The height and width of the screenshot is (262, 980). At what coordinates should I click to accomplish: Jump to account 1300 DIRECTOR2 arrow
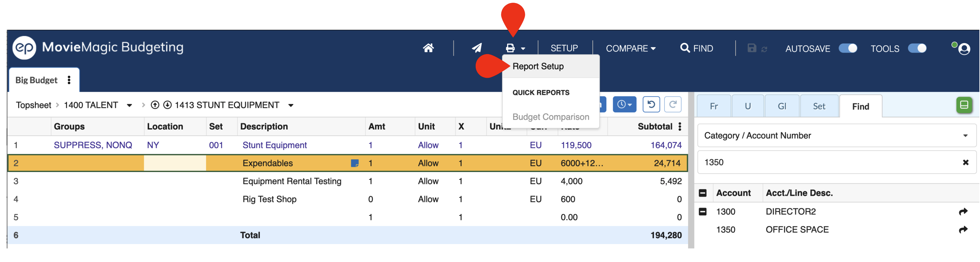pyautogui.click(x=963, y=212)
